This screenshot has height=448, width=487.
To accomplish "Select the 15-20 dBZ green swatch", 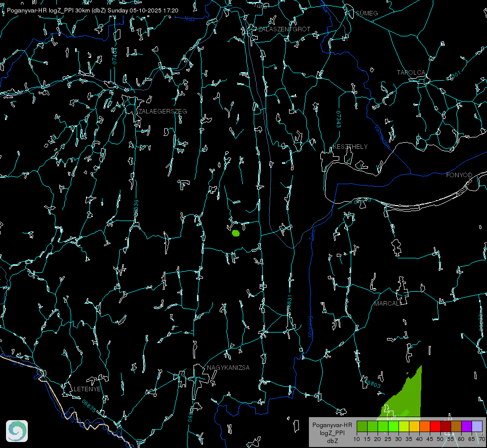I will click(373, 426).
